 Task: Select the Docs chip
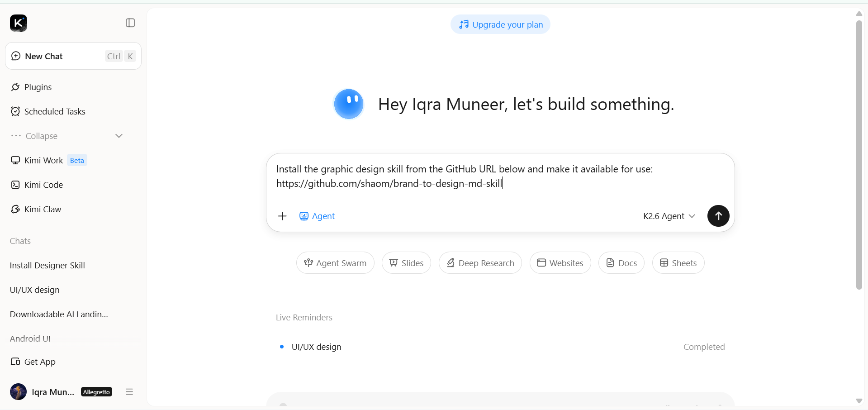pyautogui.click(x=621, y=263)
